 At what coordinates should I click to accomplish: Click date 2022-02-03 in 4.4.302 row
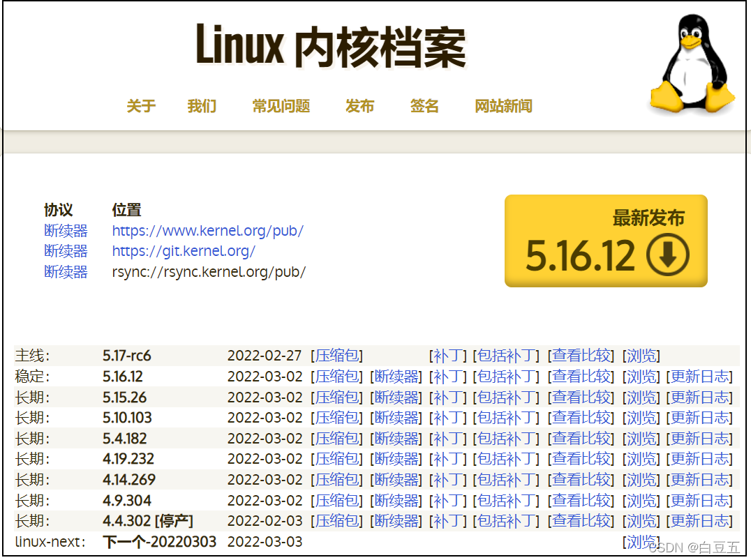[x=265, y=521]
